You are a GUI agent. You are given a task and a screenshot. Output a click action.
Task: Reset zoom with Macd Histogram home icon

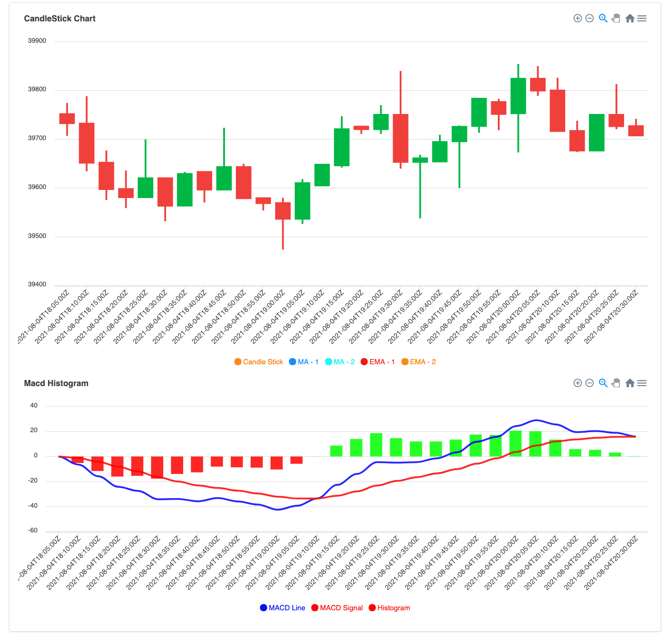pos(630,383)
